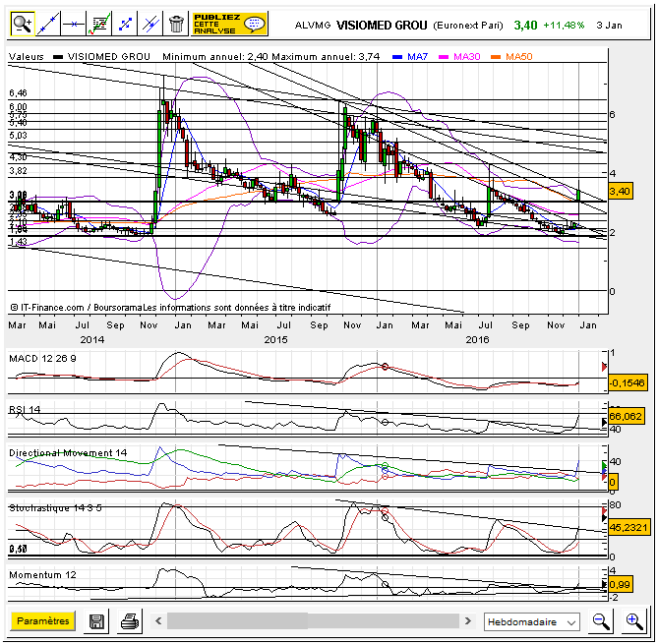
Task: Click the left arrow of the horizontal scrollbar
Action: click(x=158, y=621)
